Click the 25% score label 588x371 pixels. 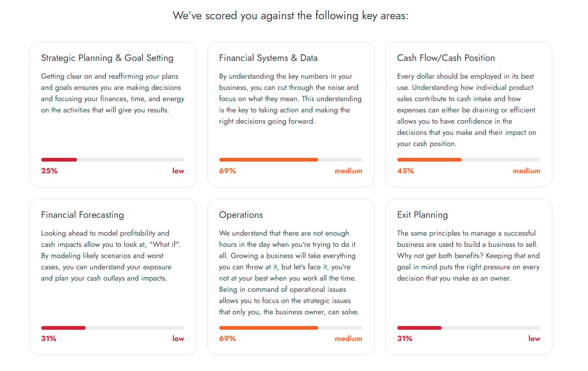click(49, 171)
